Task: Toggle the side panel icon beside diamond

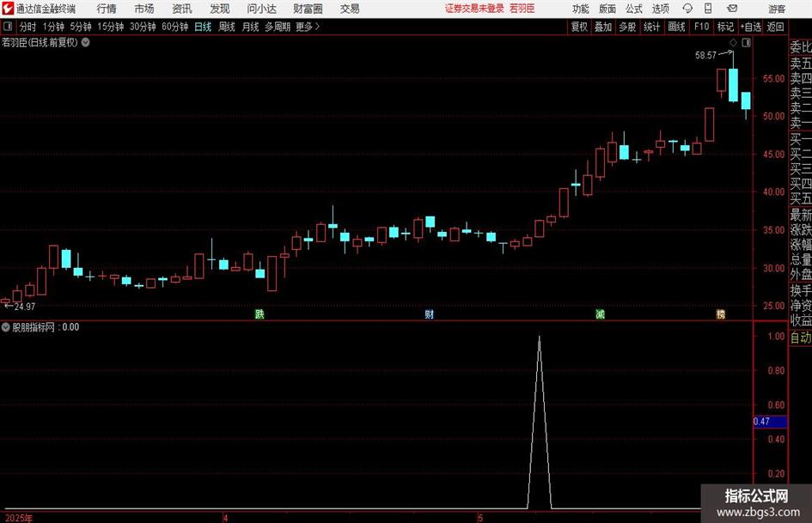Action: pyautogui.click(x=746, y=42)
